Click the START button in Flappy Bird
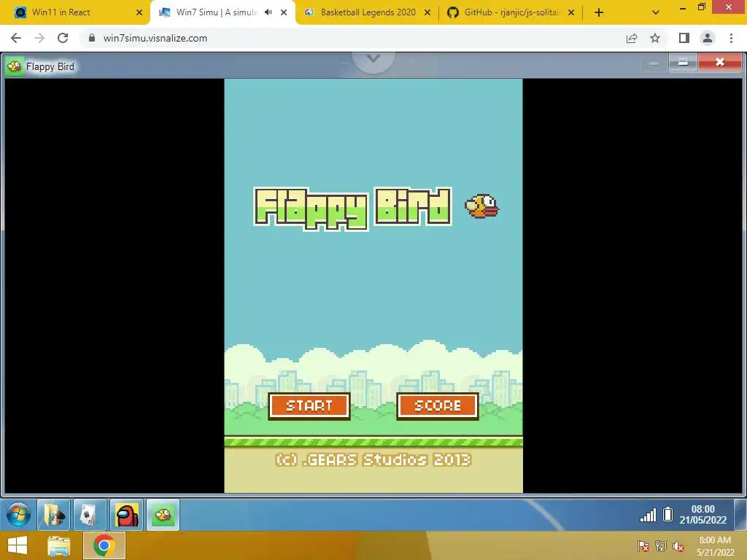This screenshot has width=747, height=560. tap(309, 405)
